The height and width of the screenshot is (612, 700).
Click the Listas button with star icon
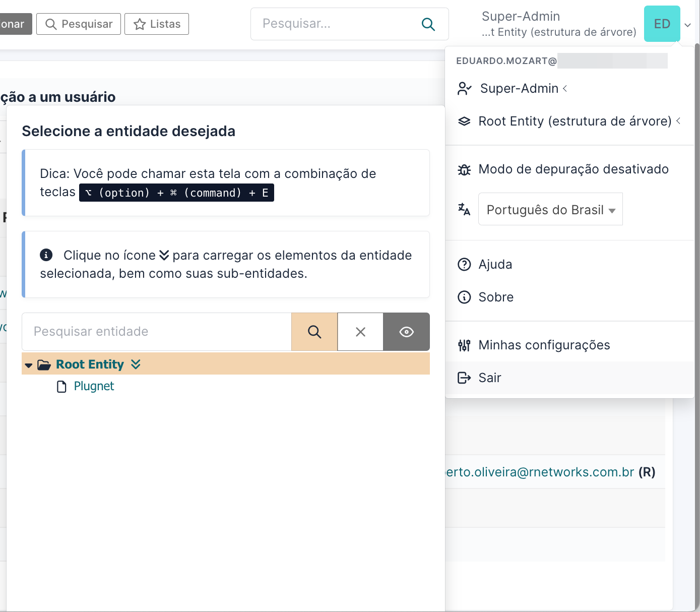click(156, 24)
